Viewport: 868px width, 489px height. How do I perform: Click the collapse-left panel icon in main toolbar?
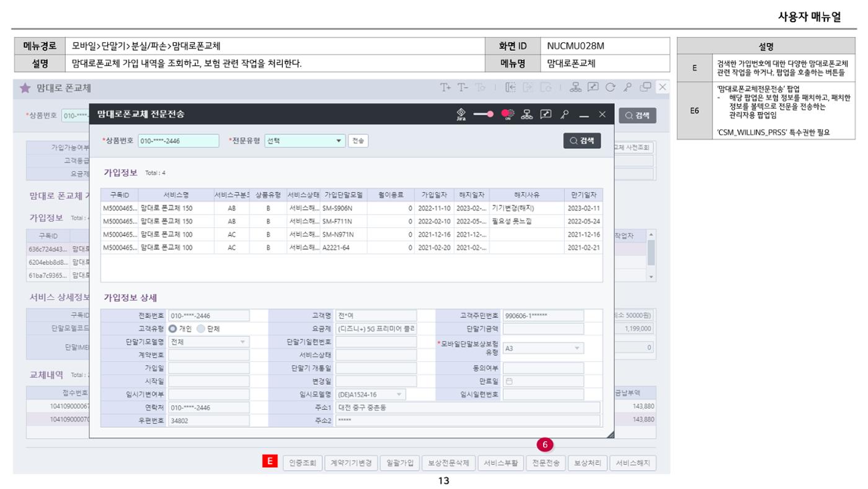(x=510, y=88)
